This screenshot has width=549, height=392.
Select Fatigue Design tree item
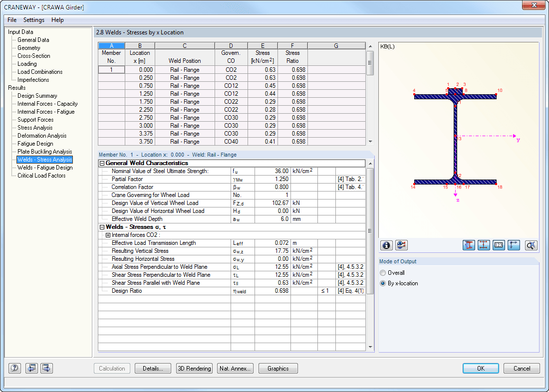pyautogui.click(x=35, y=144)
